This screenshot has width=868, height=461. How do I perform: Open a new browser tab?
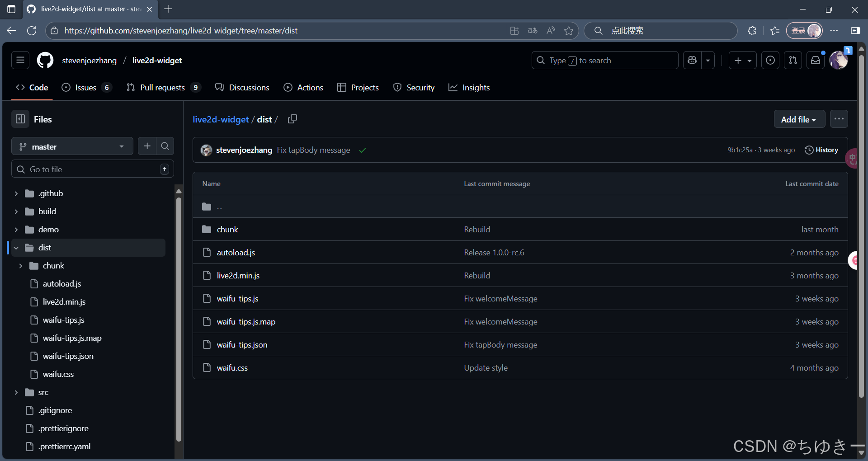tap(168, 9)
